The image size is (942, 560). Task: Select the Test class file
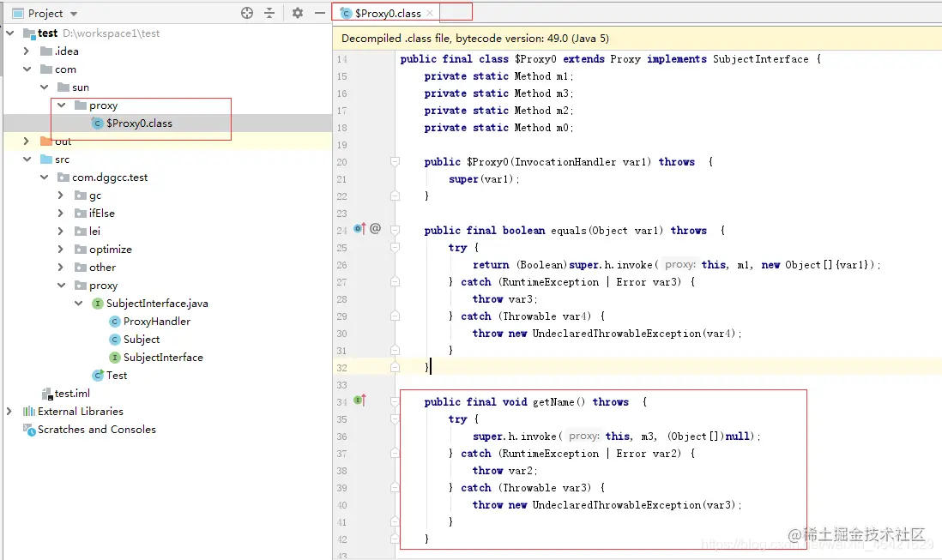(x=117, y=375)
